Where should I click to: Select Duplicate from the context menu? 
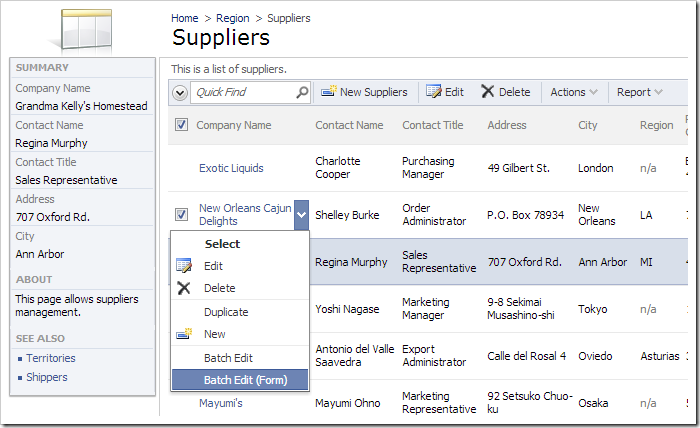pyautogui.click(x=226, y=312)
